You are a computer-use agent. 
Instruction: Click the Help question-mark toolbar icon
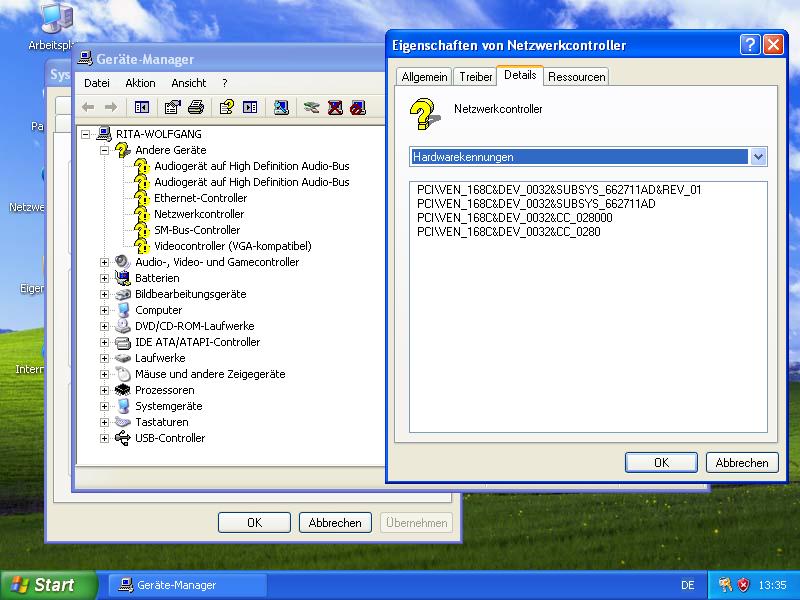click(227, 107)
